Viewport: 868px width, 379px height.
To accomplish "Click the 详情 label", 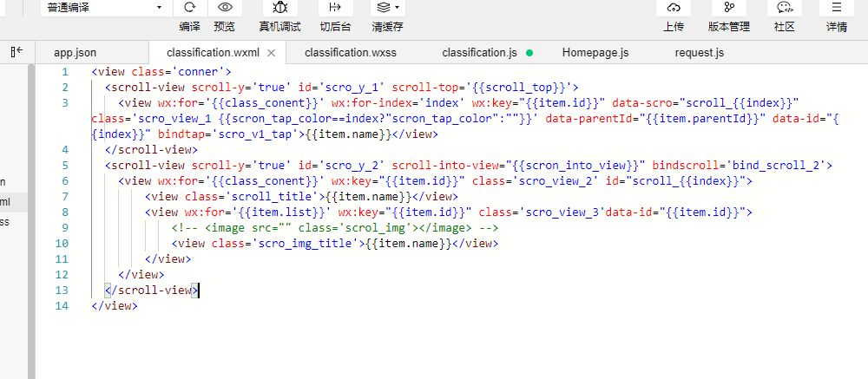I will tap(837, 27).
